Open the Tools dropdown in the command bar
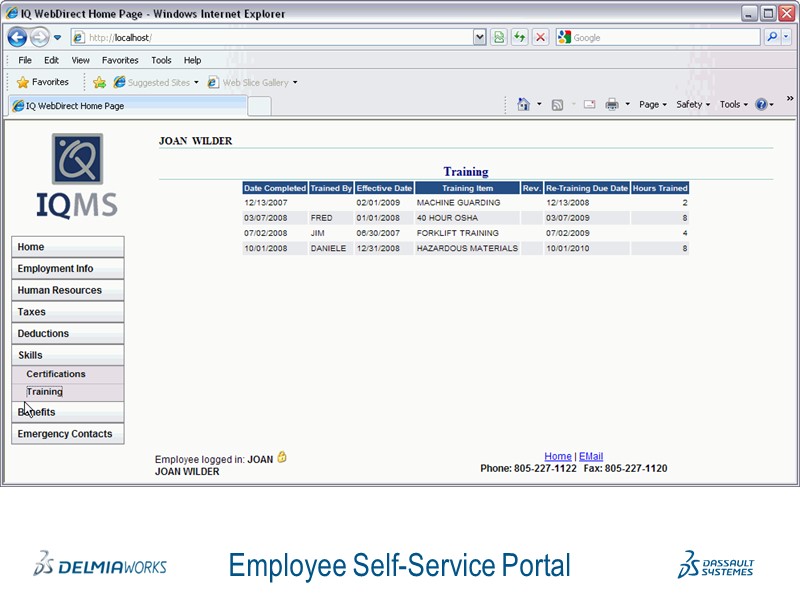This screenshot has height=600, width=800. [733, 104]
